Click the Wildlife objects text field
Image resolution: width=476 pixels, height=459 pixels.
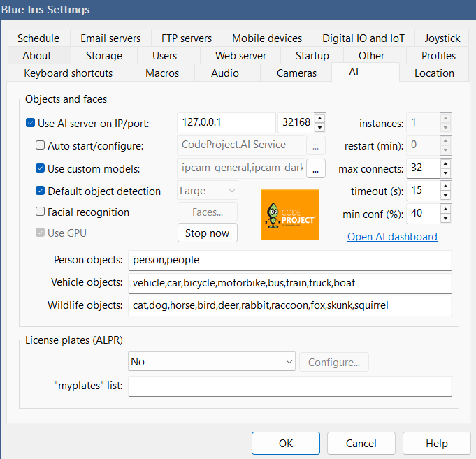pyautogui.click(x=289, y=305)
